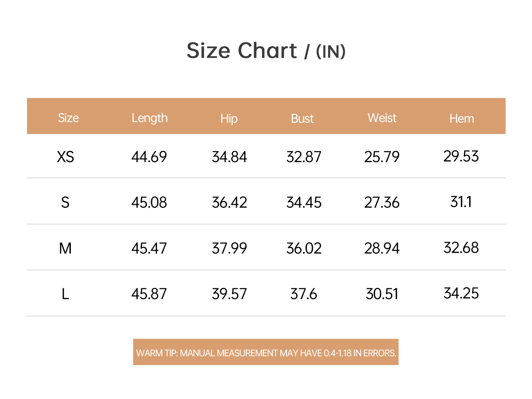
Task: Select the M weist value 28.94
Action: click(x=382, y=248)
